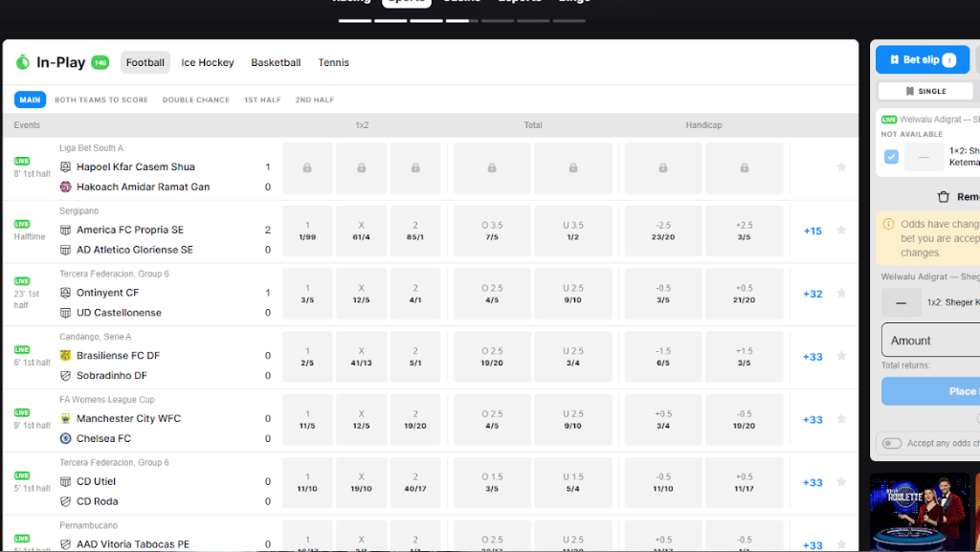Expand the +33 markets for CD Utiel match

pos(812,482)
